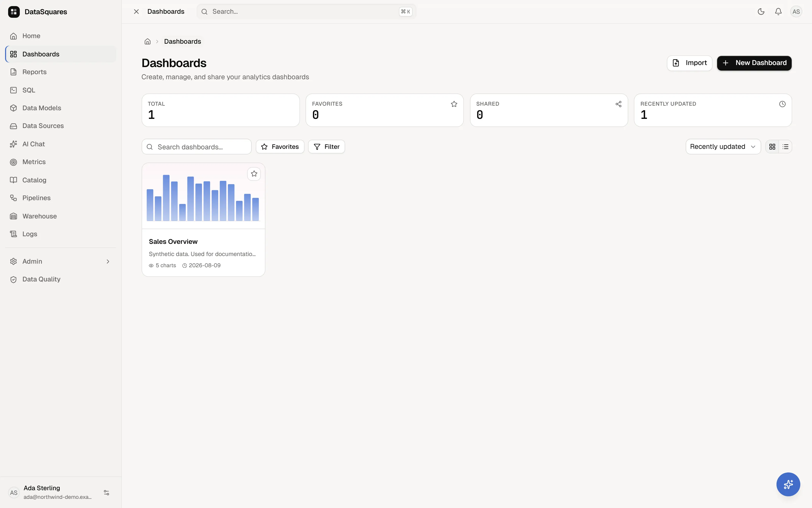The width and height of the screenshot is (812, 508).
Task: Open the Filter button
Action: [x=326, y=147]
